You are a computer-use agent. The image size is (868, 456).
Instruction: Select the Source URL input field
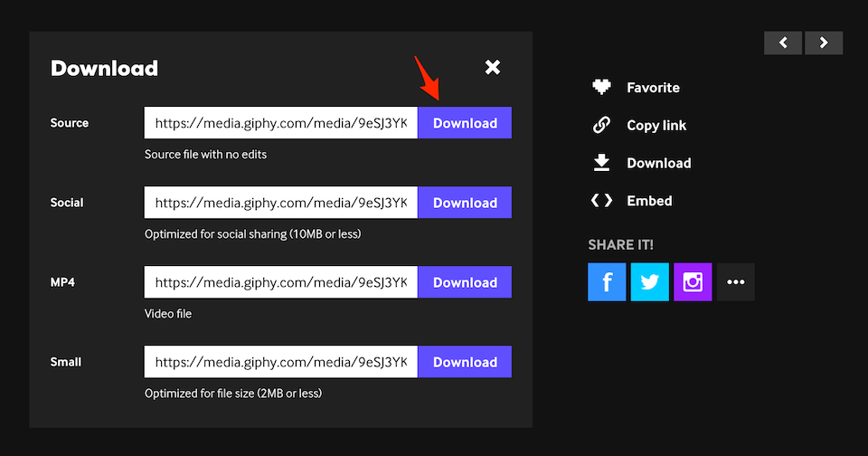coord(280,123)
